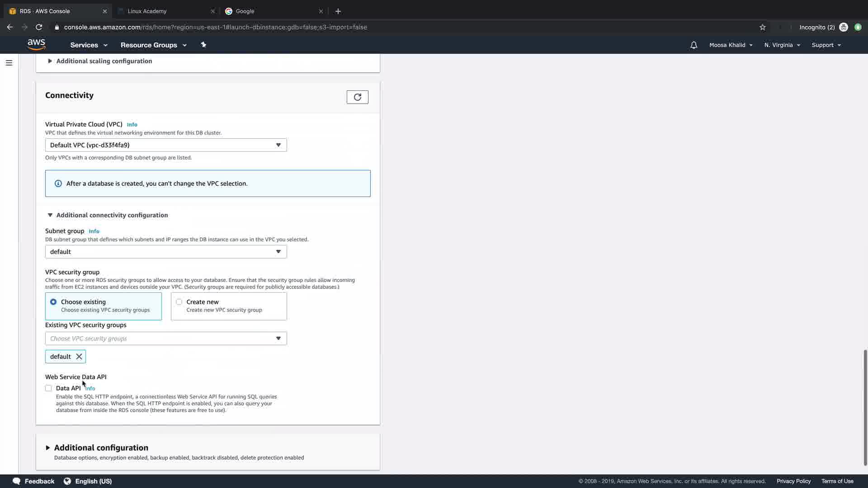Reload the page in browser

39,27
